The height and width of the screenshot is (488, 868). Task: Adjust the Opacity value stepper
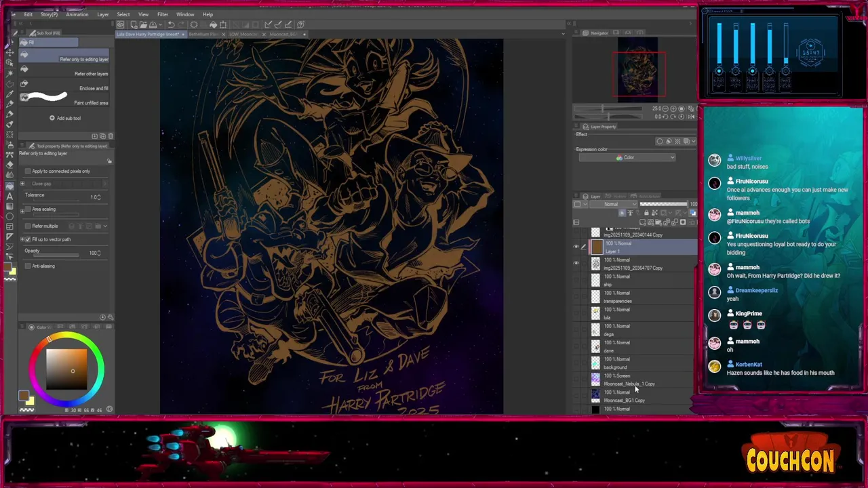coord(100,253)
